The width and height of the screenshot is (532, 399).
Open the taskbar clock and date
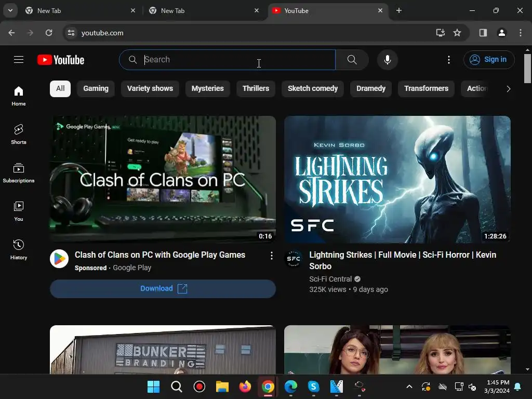(x=497, y=387)
